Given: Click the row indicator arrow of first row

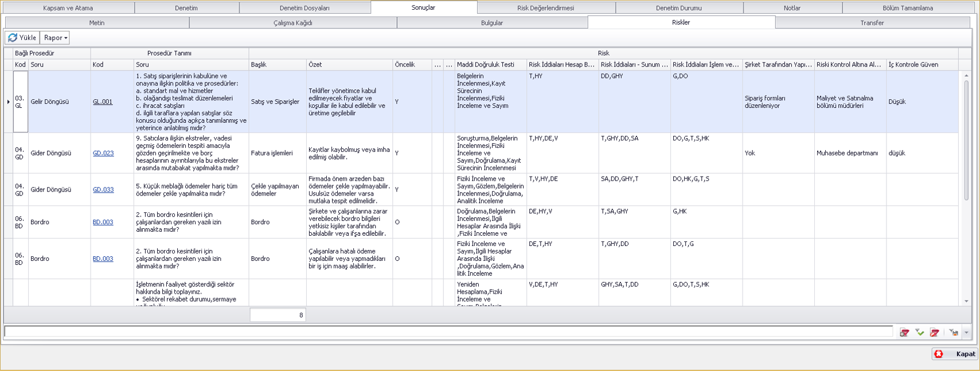Looking at the screenshot, I should tap(8, 102).
